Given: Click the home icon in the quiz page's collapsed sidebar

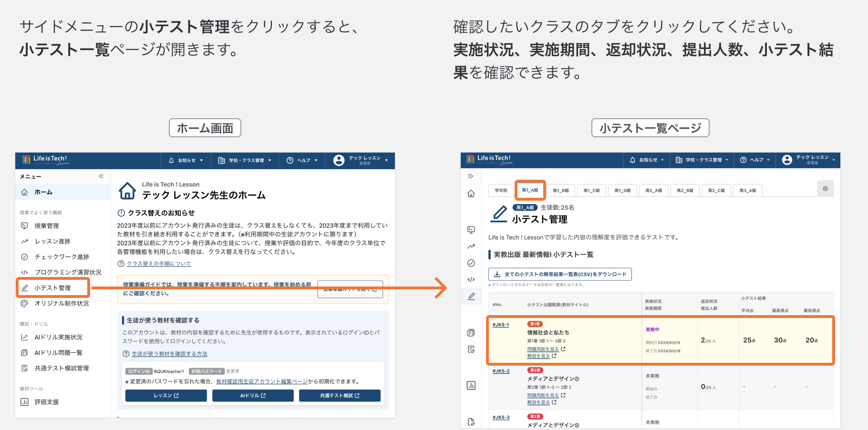Looking at the screenshot, I should click(471, 194).
